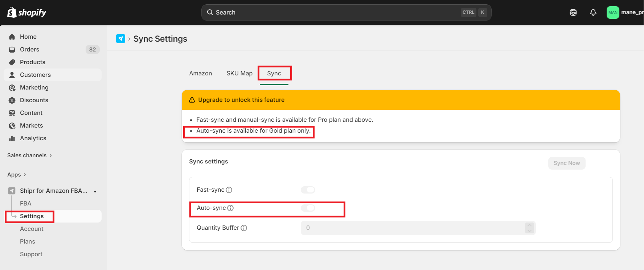The image size is (644, 270).
Task: Click the Analytics bar chart icon
Action: tap(12, 138)
